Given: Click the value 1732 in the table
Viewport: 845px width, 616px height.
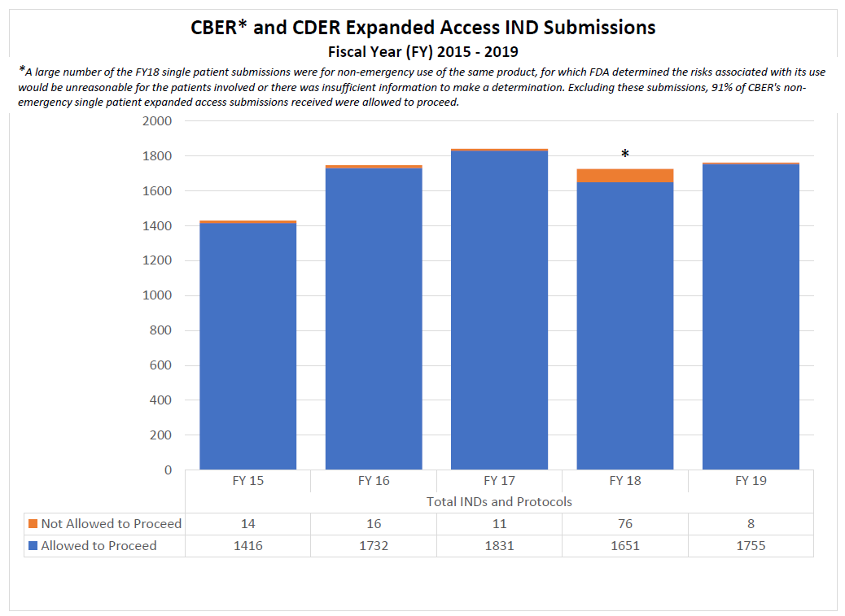Looking at the screenshot, I should click(x=374, y=546).
